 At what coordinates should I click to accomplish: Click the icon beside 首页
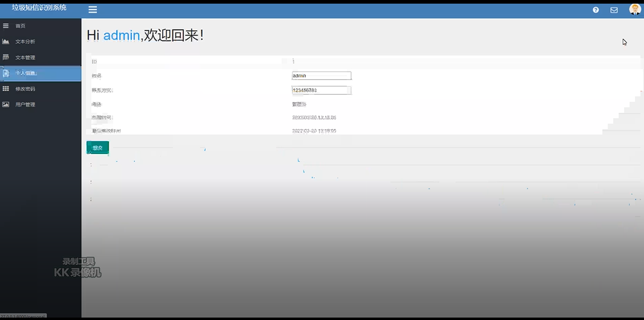pyautogui.click(x=6, y=26)
